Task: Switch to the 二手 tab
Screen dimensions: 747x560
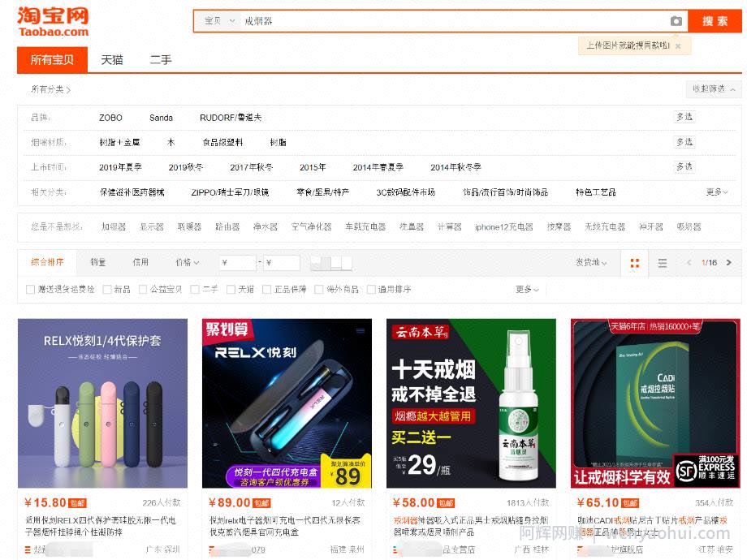Action: [161, 59]
